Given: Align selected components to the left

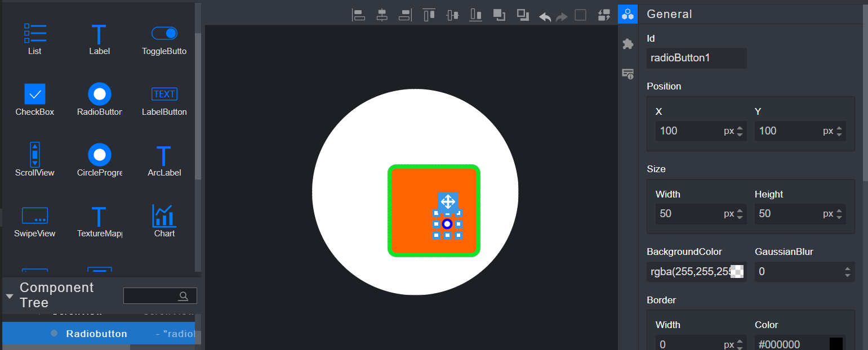Looking at the screenshot, I should coord(358,15).
